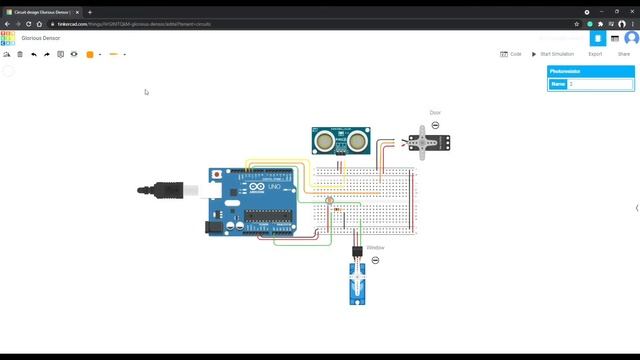Reload the browser page
The image size is (640, 360).
29,24
